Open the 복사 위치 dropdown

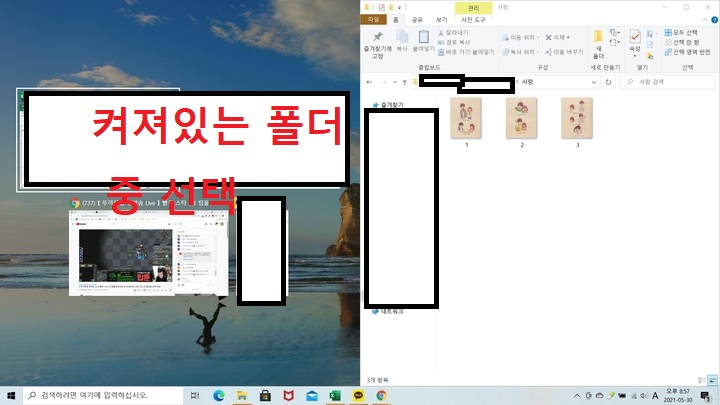tap(521, 52)
